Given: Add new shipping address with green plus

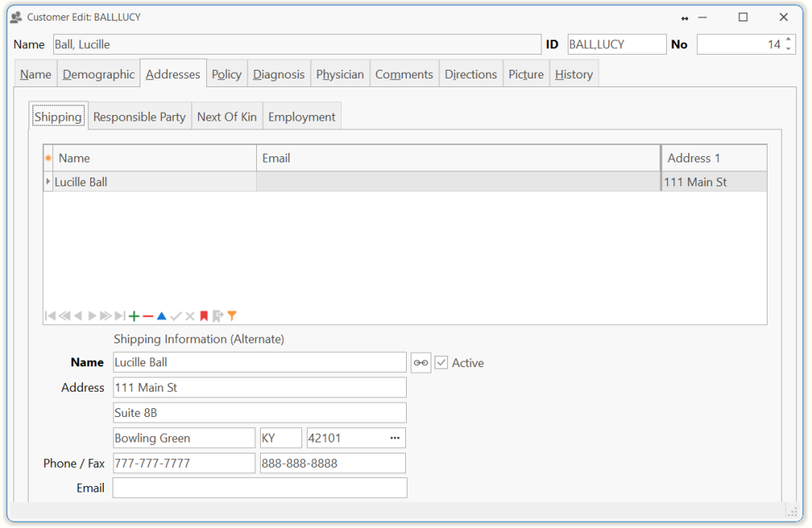Looking at the screenshot, I should 134,316.
